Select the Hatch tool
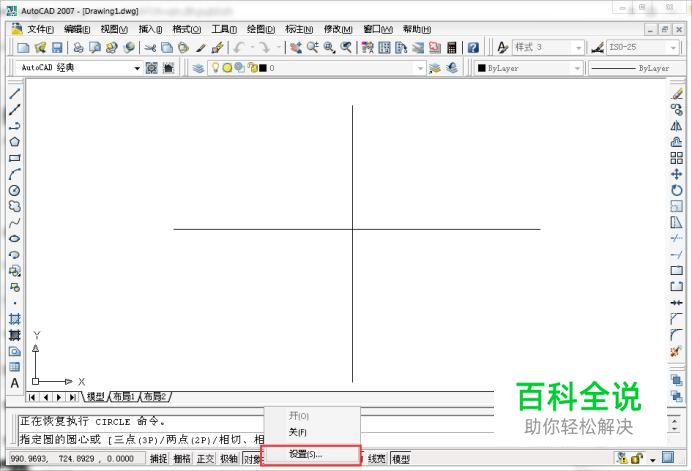This screenshot has width=692, height=471. pyautogui.click(x=15, y=319)
